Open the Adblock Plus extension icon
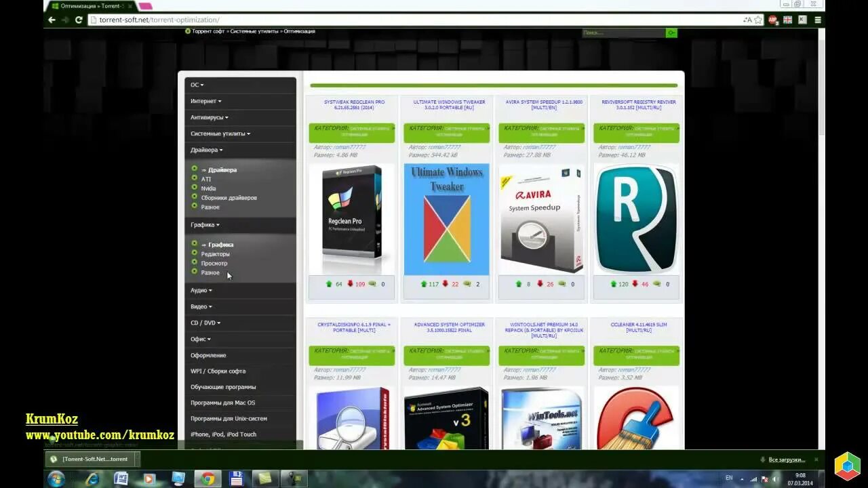The image size is (868, 488). (772, 20)
